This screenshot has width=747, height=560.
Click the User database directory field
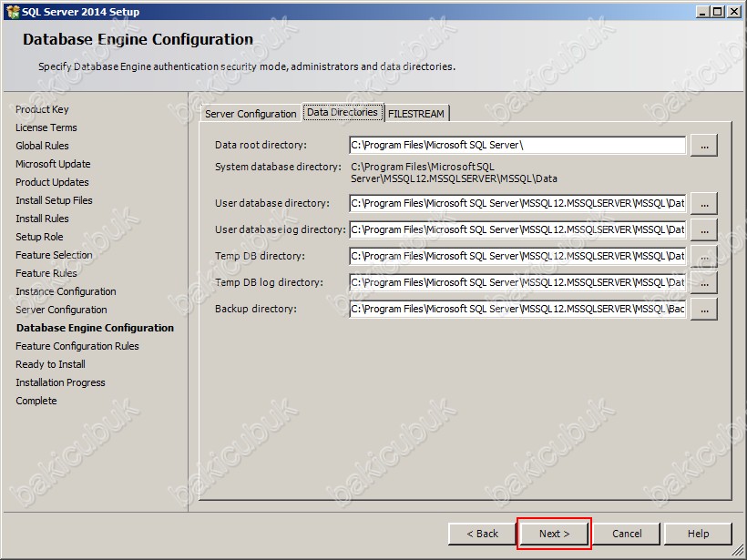click(x=517, y=203)
